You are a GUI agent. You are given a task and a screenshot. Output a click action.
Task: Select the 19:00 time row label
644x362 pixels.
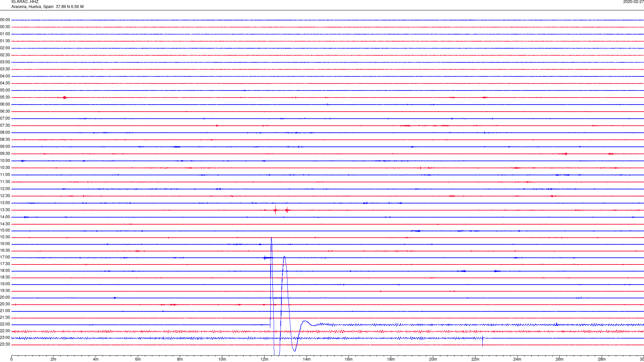pyautogui.click(x=5, y=284)
